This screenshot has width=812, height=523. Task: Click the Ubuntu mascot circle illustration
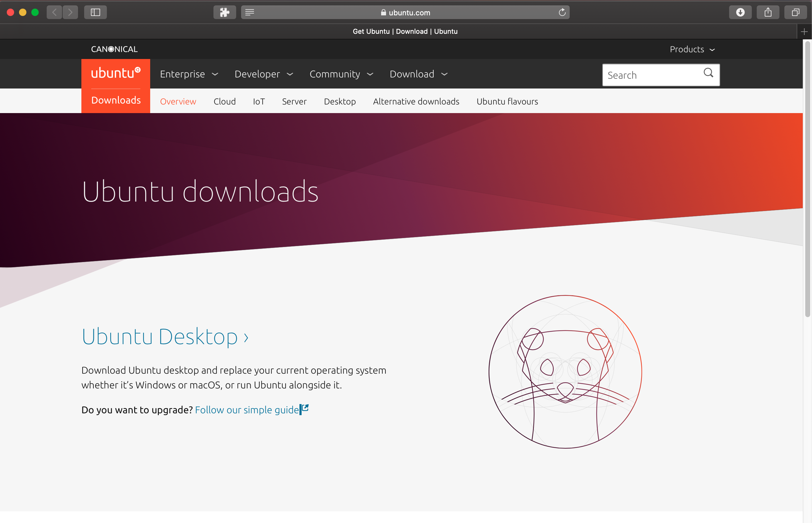[x=565, y=372]
